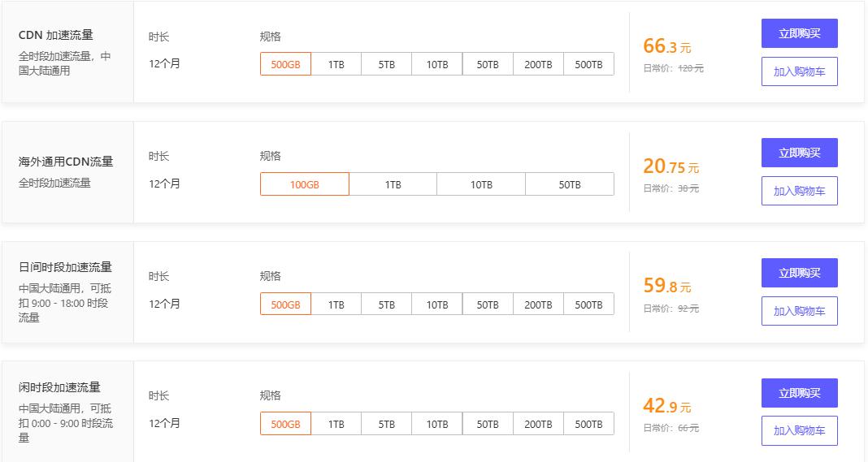Pick 500TB option in CDN 加速流量 row

tap(588, 64)
